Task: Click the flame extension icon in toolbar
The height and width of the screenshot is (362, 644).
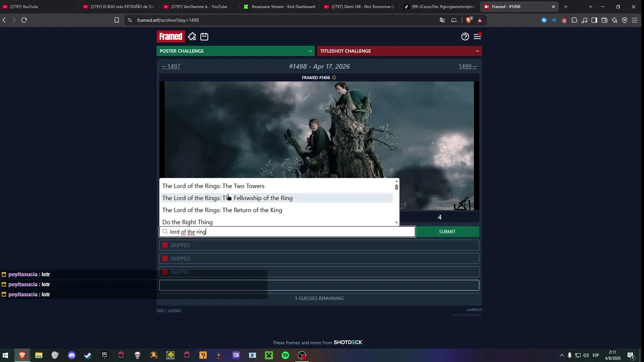Action: tap(564, 20)
